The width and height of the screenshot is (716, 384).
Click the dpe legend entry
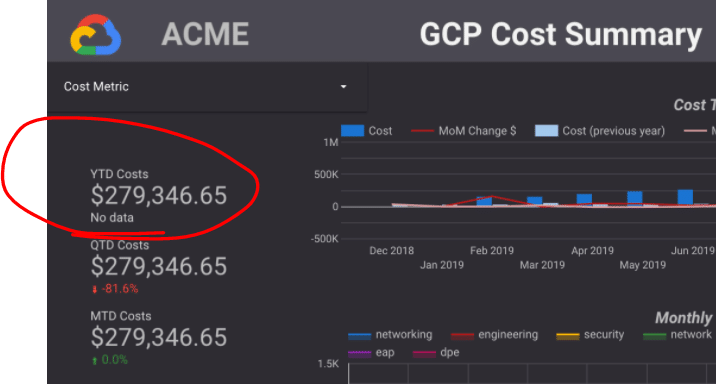click(x=436, y=352)
